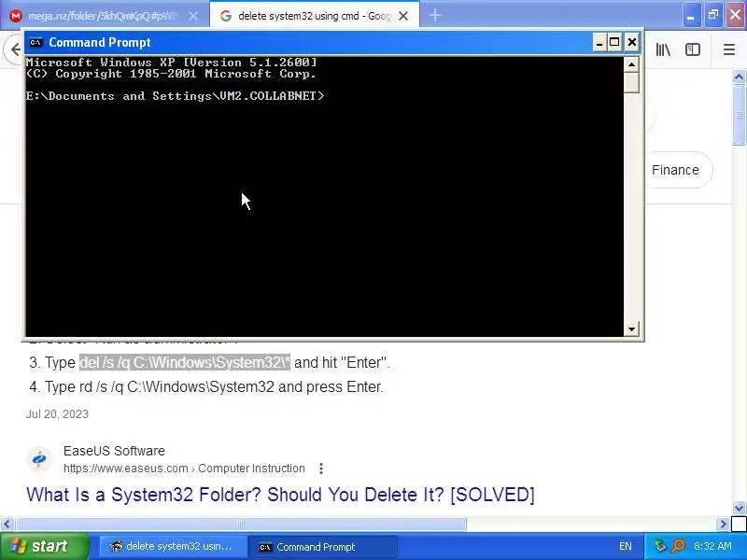747x560 pixels.
Task: Click the network tray icon
Action: pyautogui.click(x=660, y=546)
